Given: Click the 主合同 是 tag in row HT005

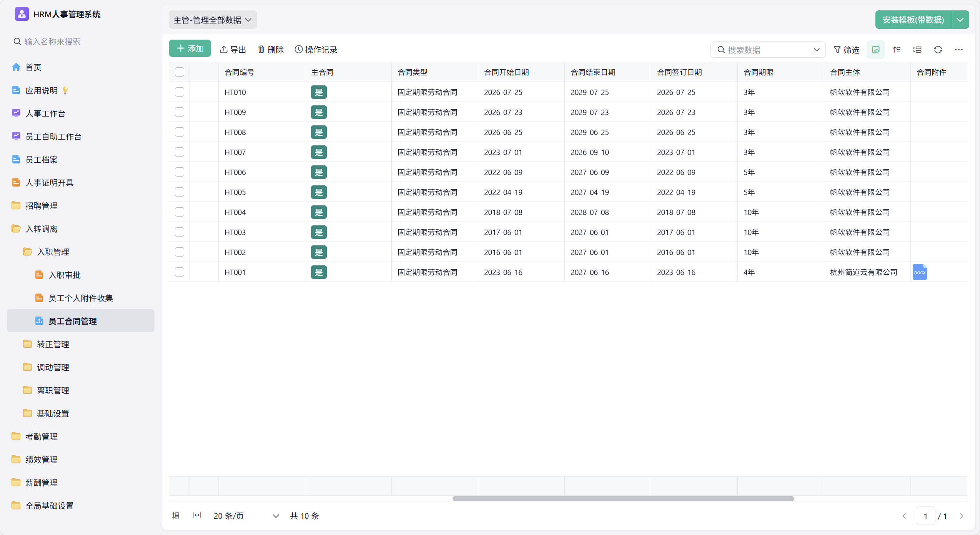Looking at the screenshot, I should [319, 192].
